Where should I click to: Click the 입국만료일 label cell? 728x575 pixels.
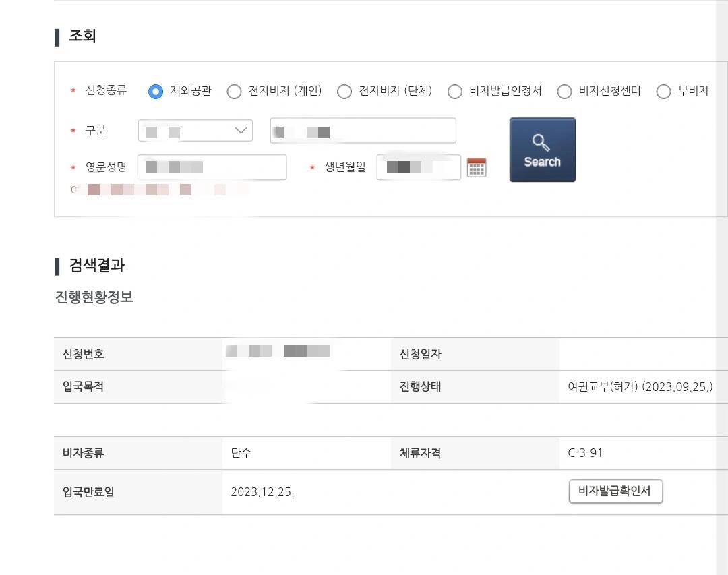click(138, 492)
